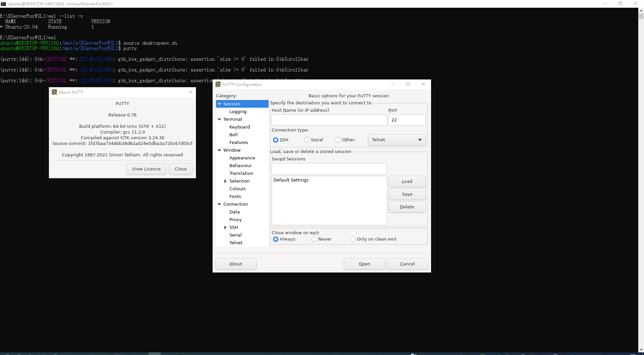
Task: Select the Connection category label
Action: (x=235, y=204)
